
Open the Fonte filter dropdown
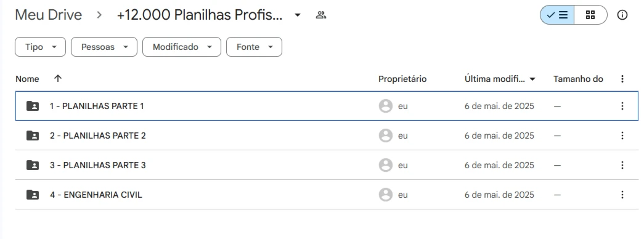(254, 47)
